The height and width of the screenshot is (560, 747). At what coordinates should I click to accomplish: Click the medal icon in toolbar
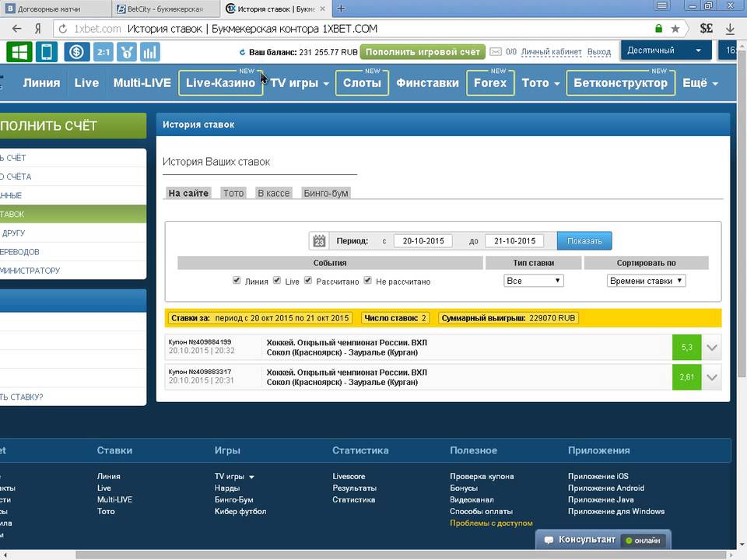coord(126,52)
